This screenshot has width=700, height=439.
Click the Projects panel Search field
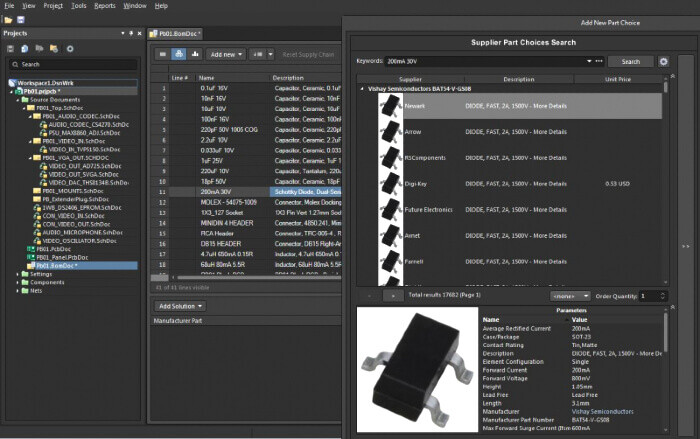point(73,64)
